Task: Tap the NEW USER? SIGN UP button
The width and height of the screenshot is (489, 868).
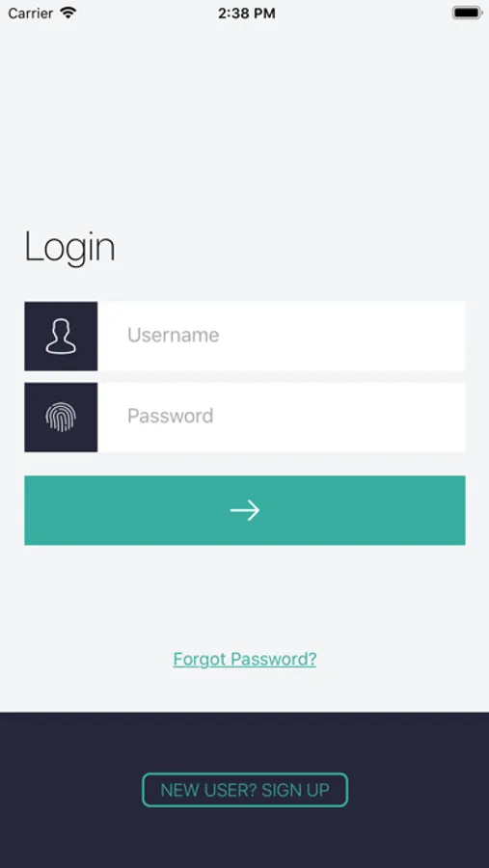Action: click(x=245, y=790)
